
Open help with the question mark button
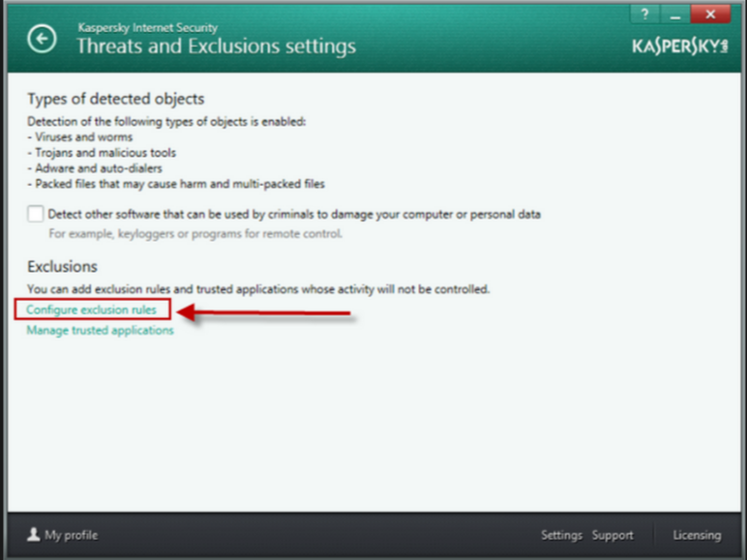pyautogui.click(x=645, y=15)
